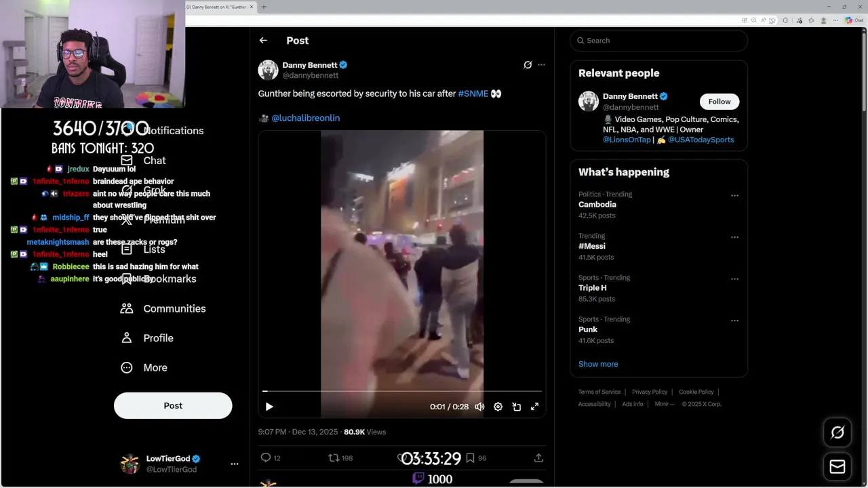Open more options for Triple H trend
The height and width of the screenshot is (488, 868).
coord(734,279)
